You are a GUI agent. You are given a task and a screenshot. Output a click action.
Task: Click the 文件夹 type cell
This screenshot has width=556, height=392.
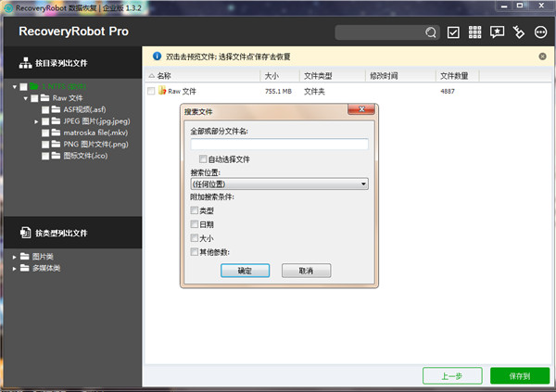tap(314, 91)
